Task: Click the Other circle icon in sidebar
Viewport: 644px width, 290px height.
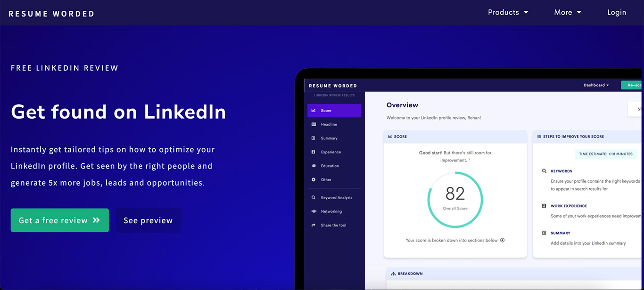Action: tap(314, 180)
